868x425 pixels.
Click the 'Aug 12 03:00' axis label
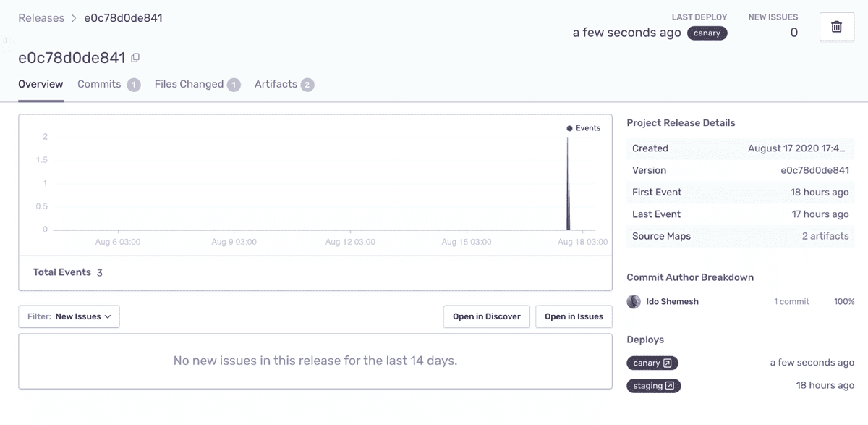coord(350,242)
